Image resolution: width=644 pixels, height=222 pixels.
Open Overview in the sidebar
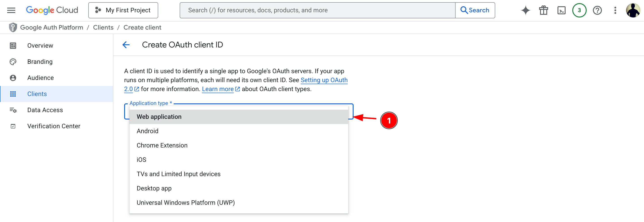[56, 45]
